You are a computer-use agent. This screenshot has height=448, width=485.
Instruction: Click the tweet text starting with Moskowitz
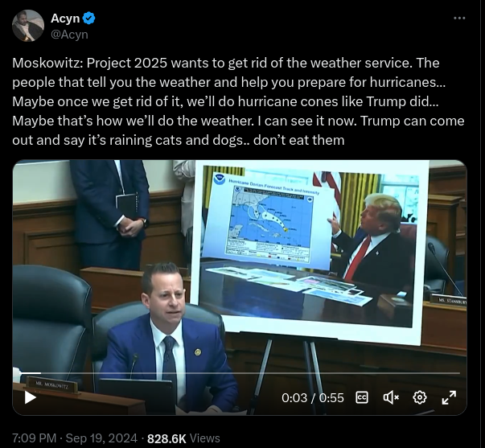point(238,101)
